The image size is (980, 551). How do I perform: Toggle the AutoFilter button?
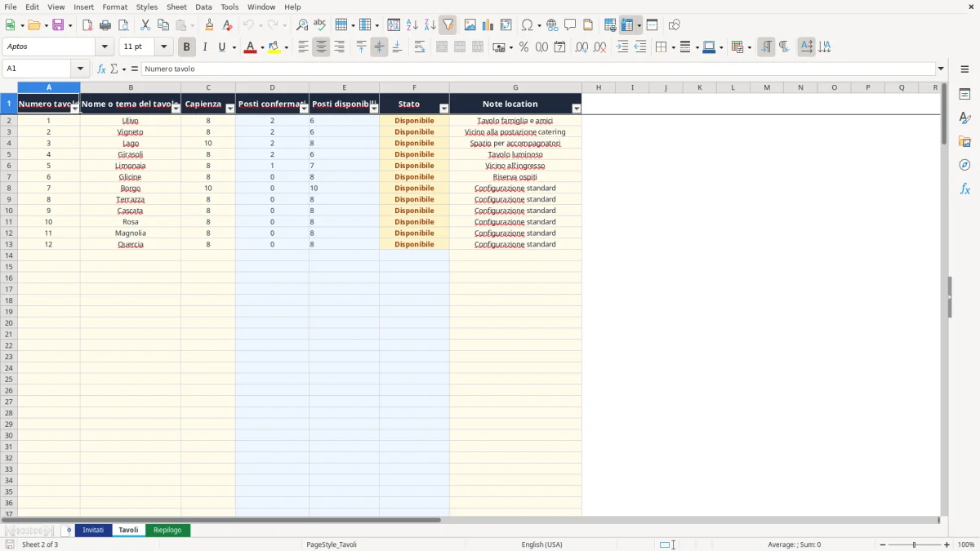(448, 25)
